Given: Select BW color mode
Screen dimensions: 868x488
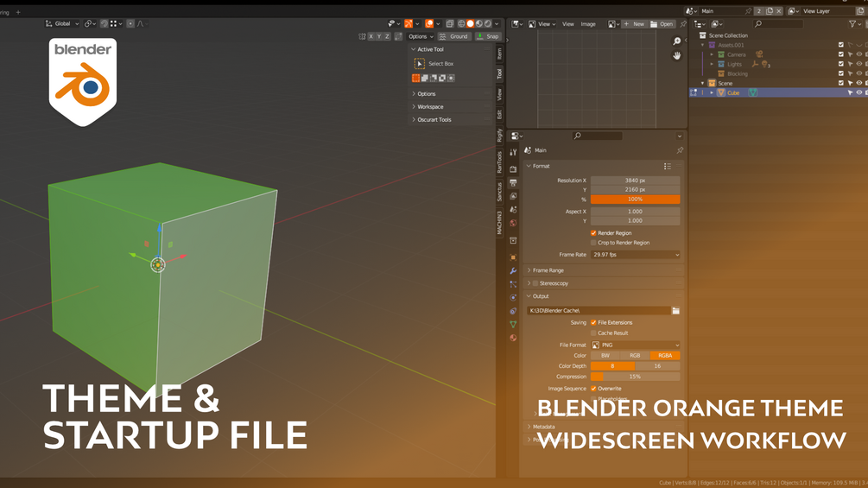Looking at the screenshot, I should tap(605, 355).
